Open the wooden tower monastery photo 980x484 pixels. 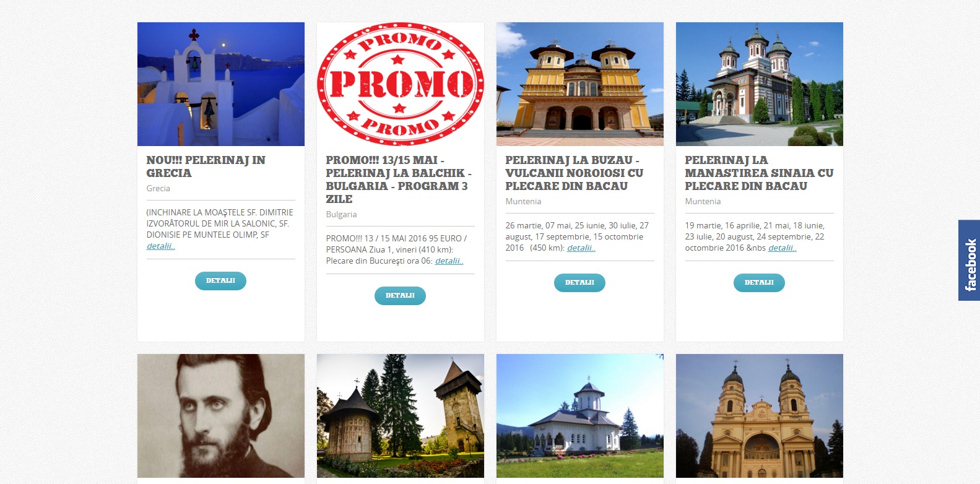(401, 416)
